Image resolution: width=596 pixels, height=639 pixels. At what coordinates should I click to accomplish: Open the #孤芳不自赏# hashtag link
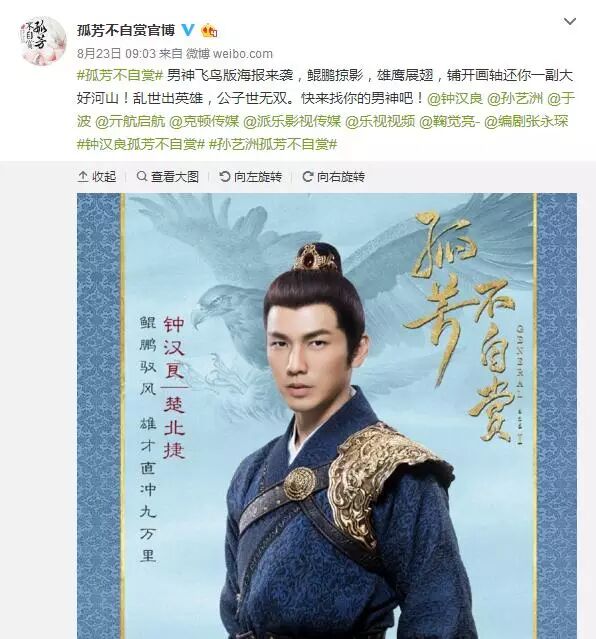[x=120, y=75]
